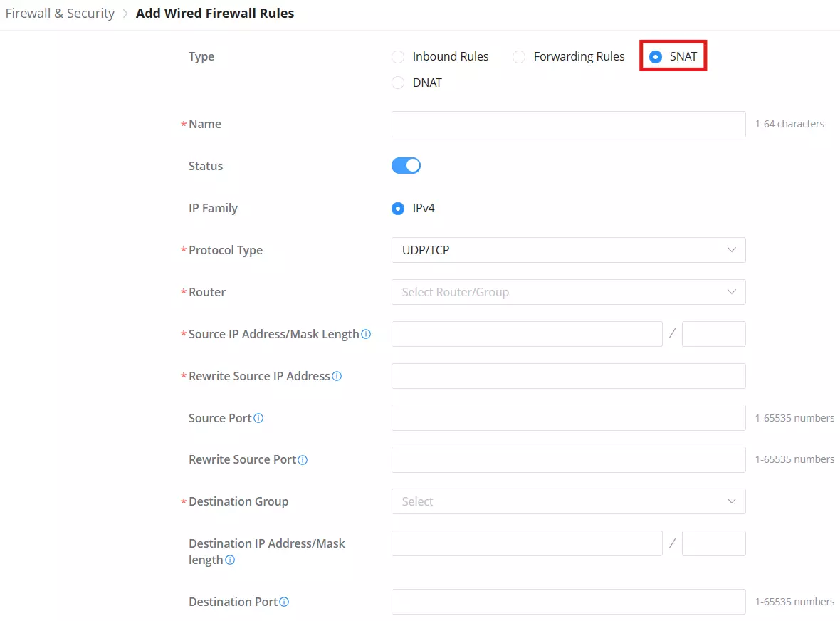
Task: Open the Destination Group Select dropdown
Action: pyautogui.click(x=568, y=501)
